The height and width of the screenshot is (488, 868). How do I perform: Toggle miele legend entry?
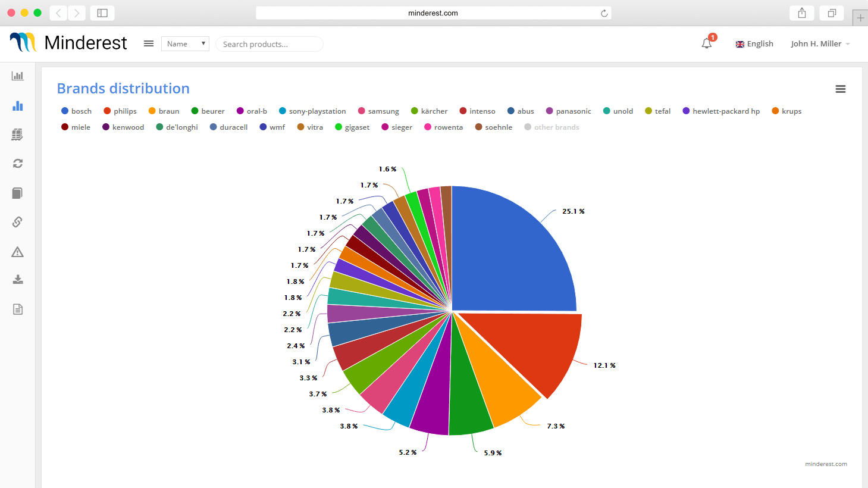[76, 127]
